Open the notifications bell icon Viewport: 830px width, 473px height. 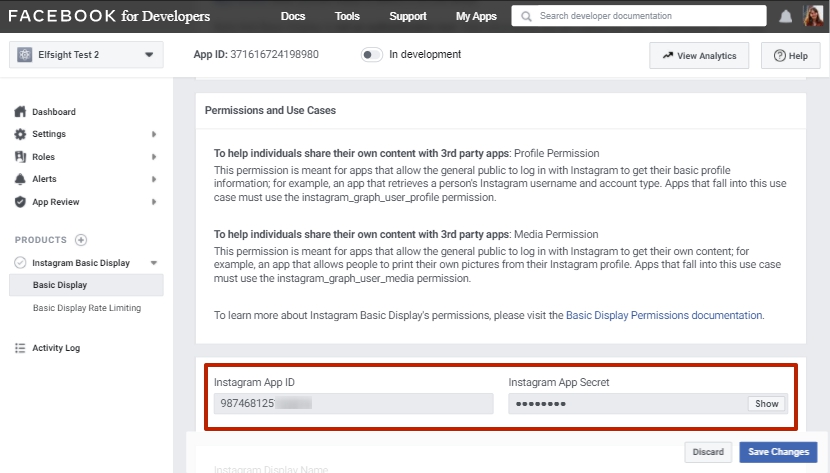click(x=786, y=16)
